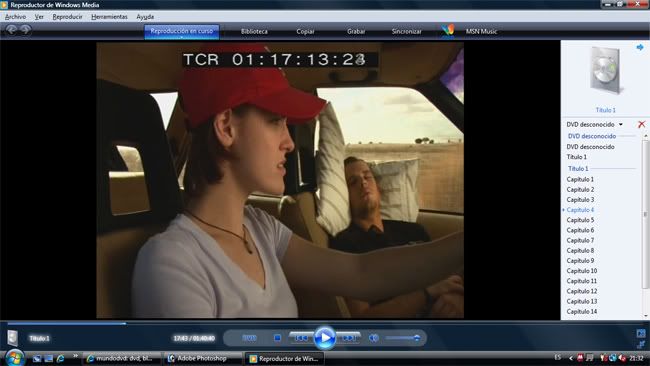Click the Play button

click(325, 338)
